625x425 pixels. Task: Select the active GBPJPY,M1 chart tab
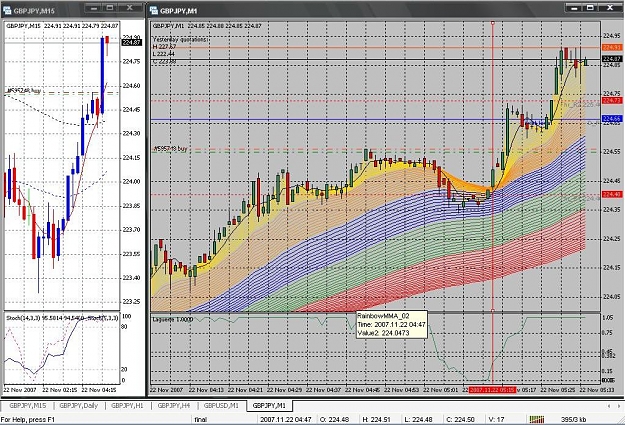(269, 405)
